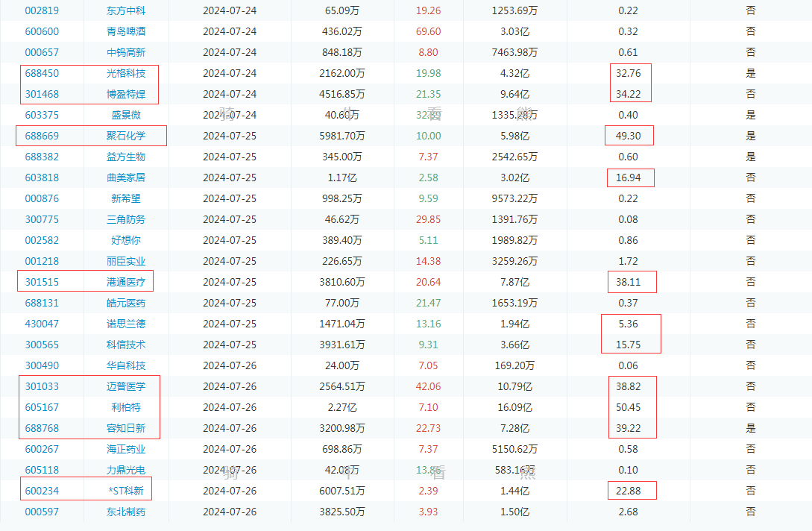Select the 50.45 ratio cell for 利柏特
This screenshot has width=812, height=531.
pos(628,407)
